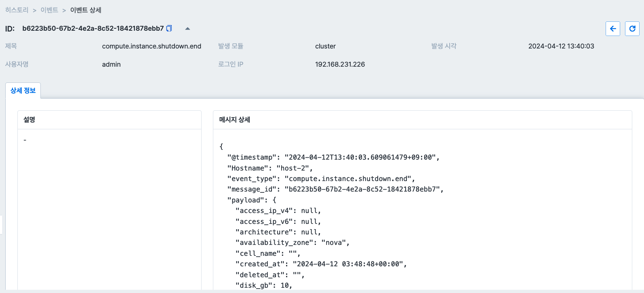Viewport: 644px width, 293px height.
Task: Click the login IP 192.168.231.226
Action: click(x=340, y=64)
